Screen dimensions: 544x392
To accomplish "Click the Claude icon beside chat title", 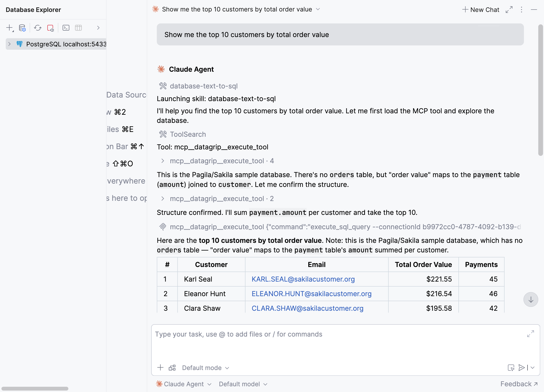I will click(155, 9).
